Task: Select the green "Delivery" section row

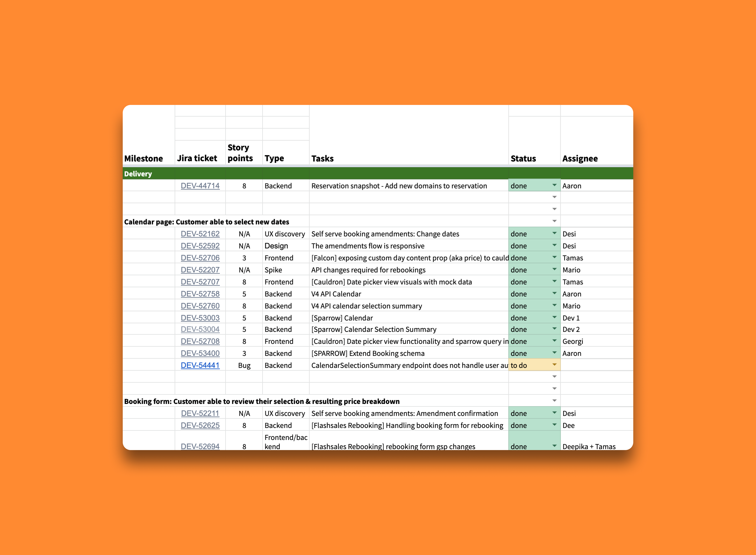Action: [x=378, y=174]
